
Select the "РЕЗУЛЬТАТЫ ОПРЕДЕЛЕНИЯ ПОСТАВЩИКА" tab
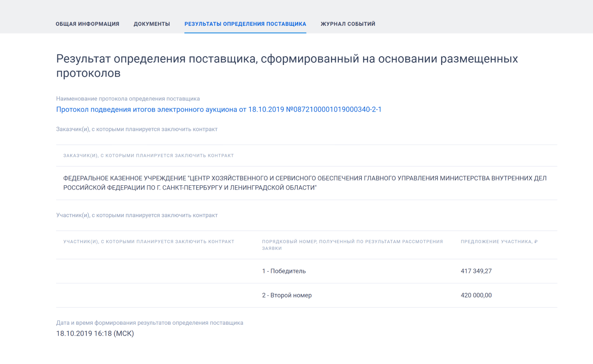245,24
